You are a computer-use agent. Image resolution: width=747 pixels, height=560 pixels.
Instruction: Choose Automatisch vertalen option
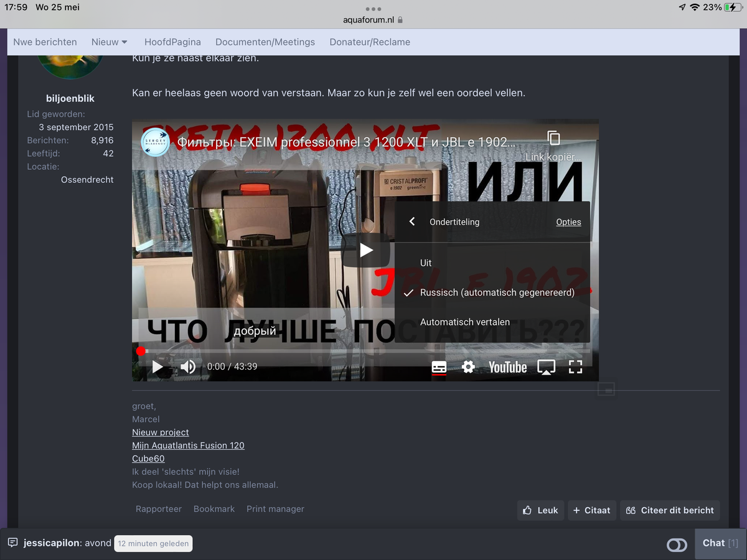pos(465,322)
